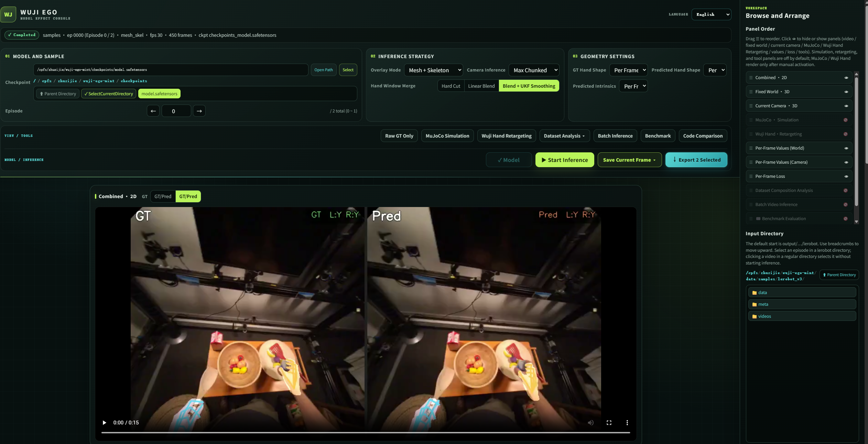This screenshot has height=444, width=868.
Task: Open the videos folder
Action: [x=802, y=316]
